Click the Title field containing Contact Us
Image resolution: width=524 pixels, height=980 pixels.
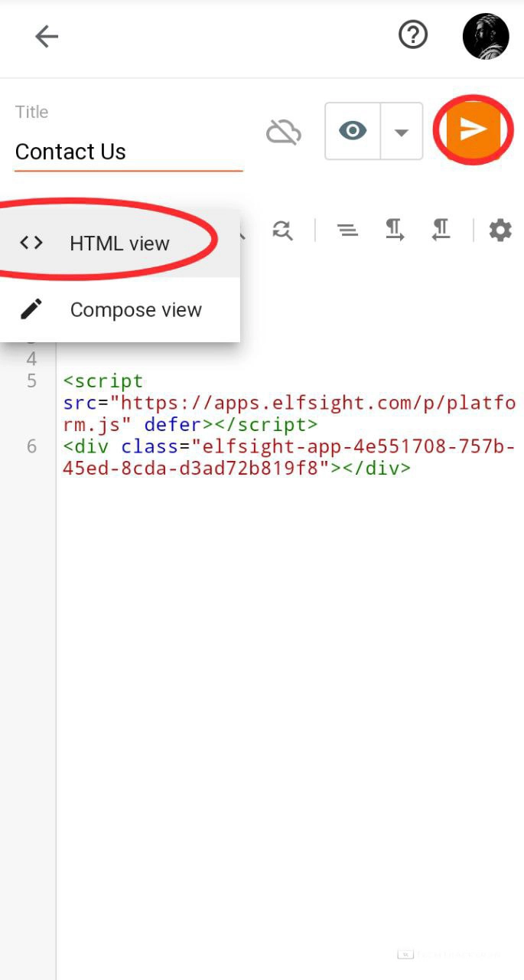click(x=129, y=152)
